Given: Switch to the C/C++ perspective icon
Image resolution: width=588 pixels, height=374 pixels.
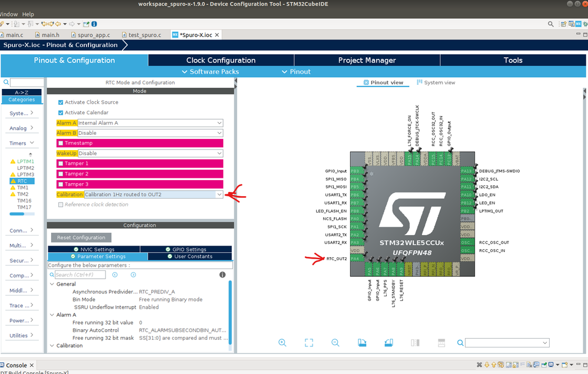Looking at the screenshot, I should (x=571, y=24).
